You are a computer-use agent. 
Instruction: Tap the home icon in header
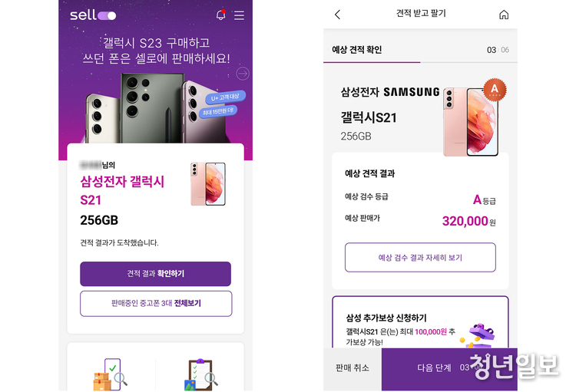coord(504,15)
